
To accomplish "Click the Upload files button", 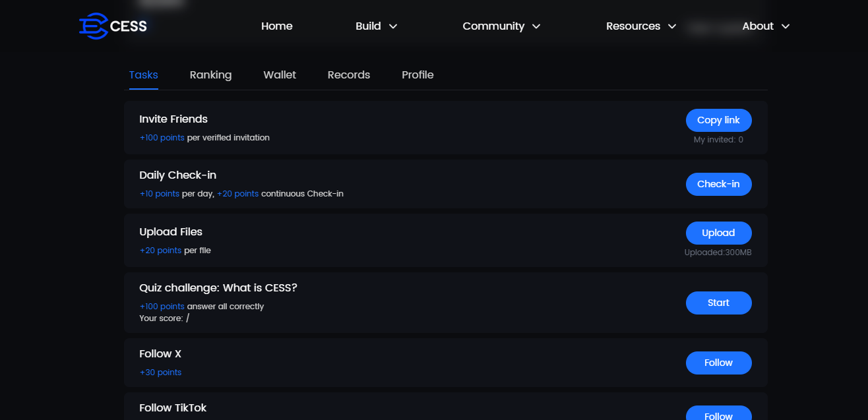I will pyautogui.click(x=718, y=233).
